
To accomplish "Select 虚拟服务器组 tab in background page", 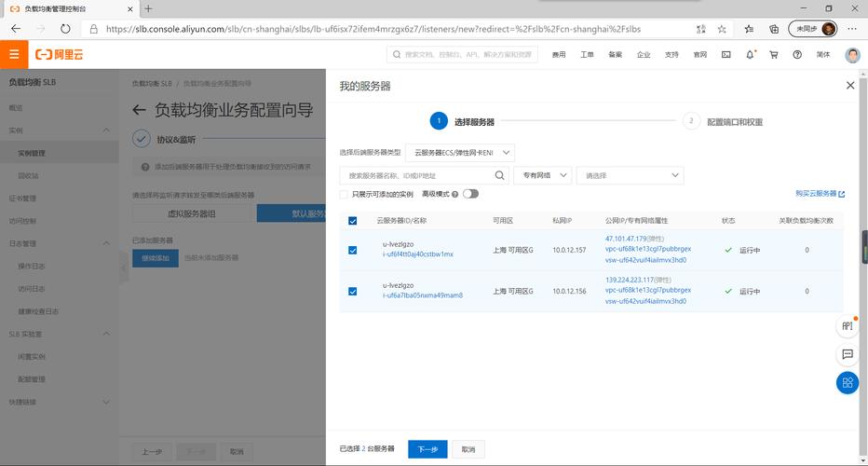I will pos(192,213).
